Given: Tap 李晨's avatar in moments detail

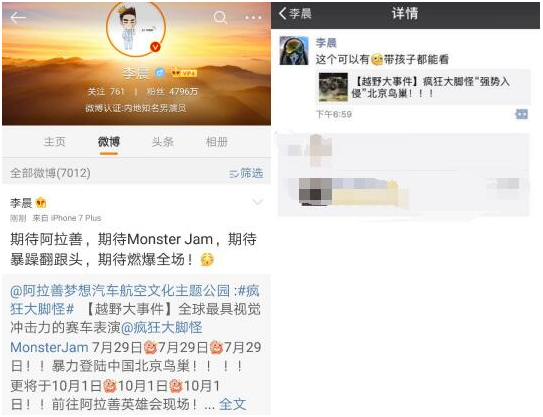Looking at the screenshot, I should (294, 51).
